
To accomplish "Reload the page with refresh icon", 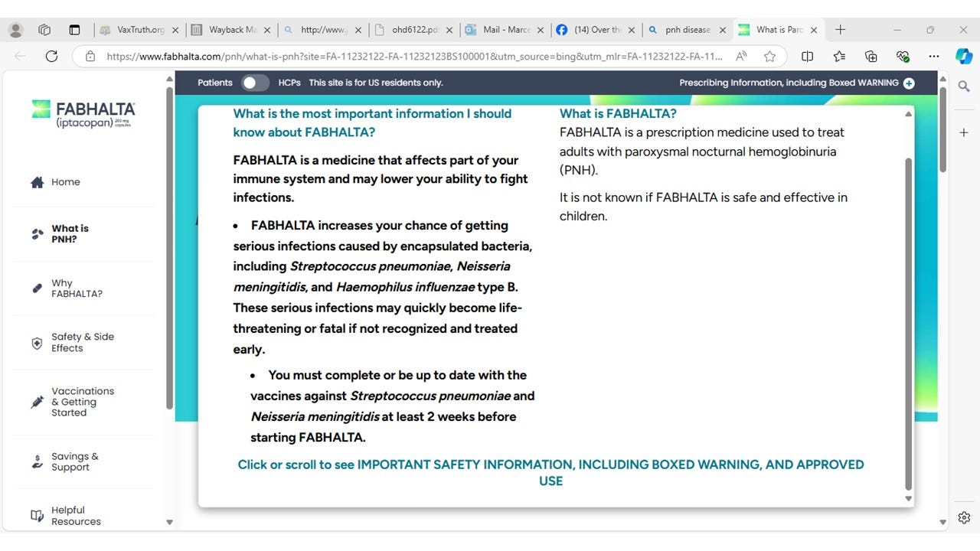I will click(x=51, y=56).
